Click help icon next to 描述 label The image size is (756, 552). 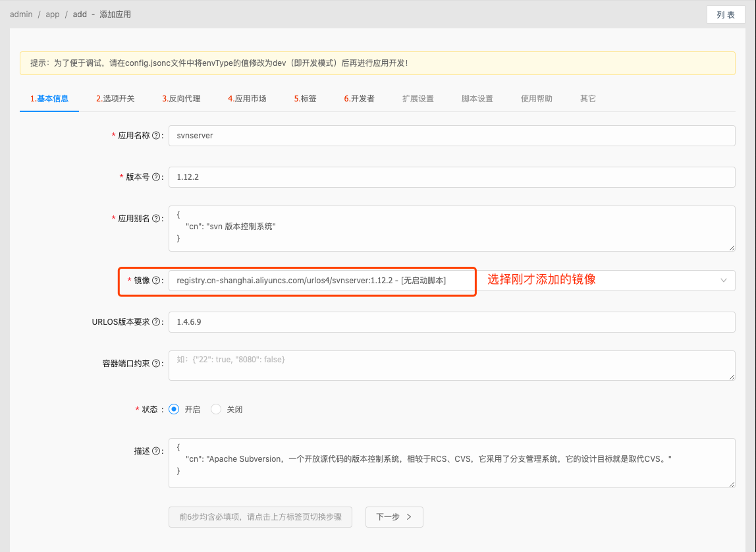[156, 451]
